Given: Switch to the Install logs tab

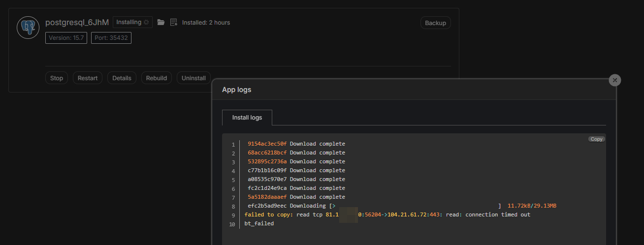Looking at the screenshot, I should [x=247, y=118].
